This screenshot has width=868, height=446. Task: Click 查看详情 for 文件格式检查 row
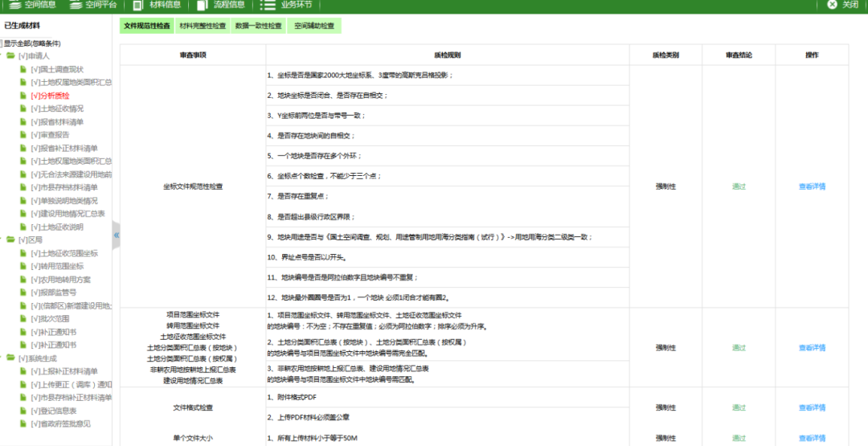tap(812, 407)
